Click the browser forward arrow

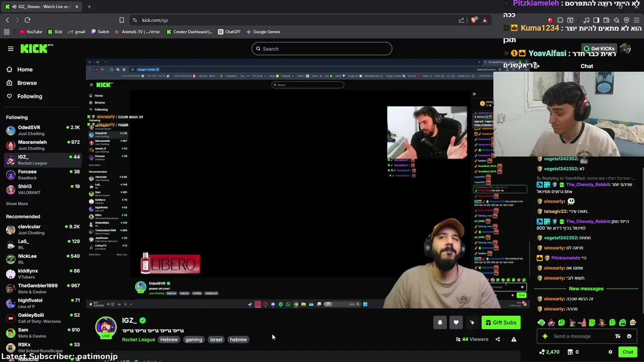[17, 20]
